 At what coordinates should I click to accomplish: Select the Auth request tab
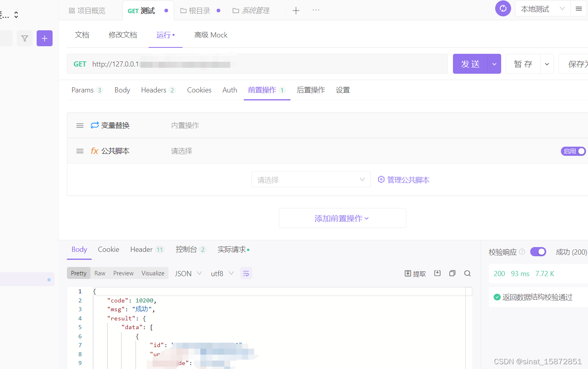pyautogui.click(x=230, y=90)
